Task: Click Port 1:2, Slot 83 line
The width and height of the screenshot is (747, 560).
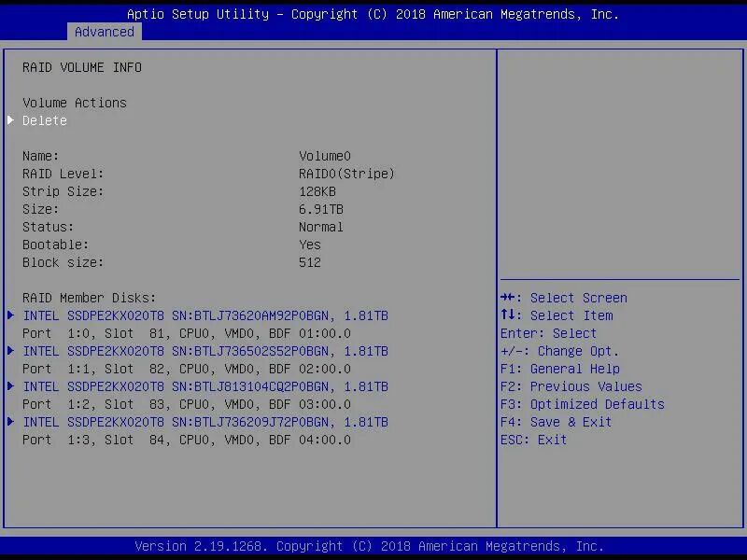Action: tap(187, 404)
